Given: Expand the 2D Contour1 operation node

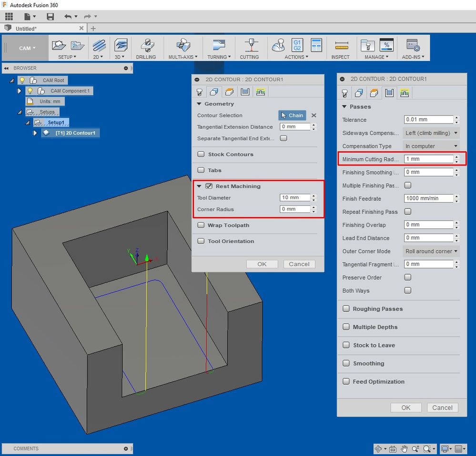Looking at the screenshot, I should point(35,133).
